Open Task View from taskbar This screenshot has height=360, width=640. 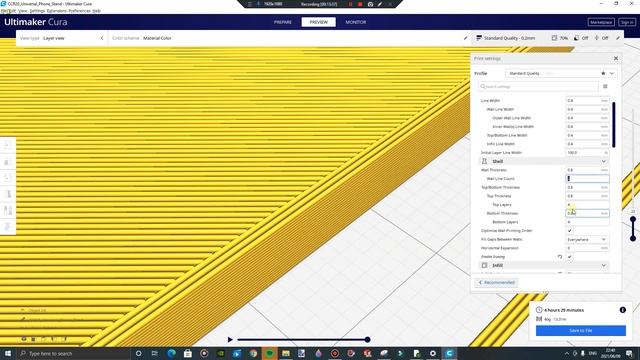tap(155, 353)
